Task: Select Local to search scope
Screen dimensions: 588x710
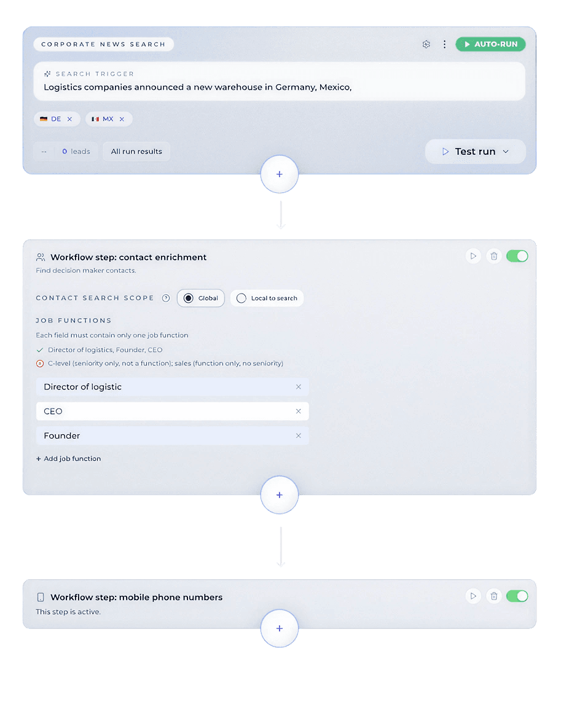Action: [267, 298]
